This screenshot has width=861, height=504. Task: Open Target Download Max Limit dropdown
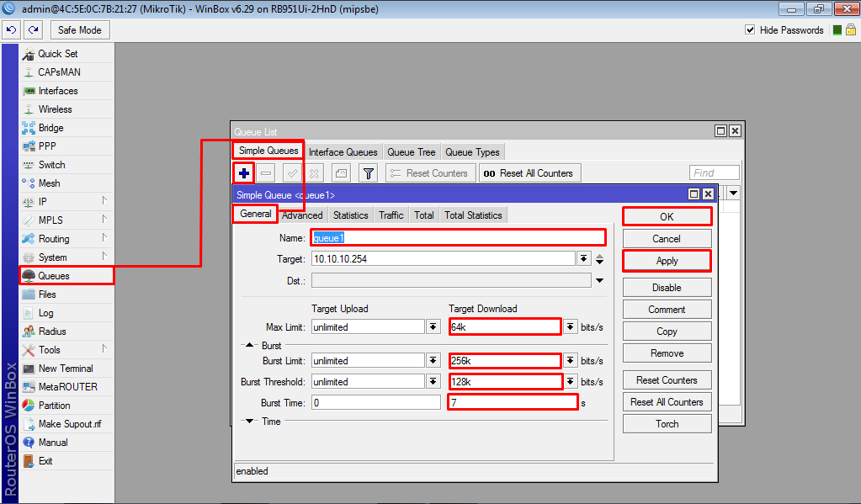click(x=571, y=326)
